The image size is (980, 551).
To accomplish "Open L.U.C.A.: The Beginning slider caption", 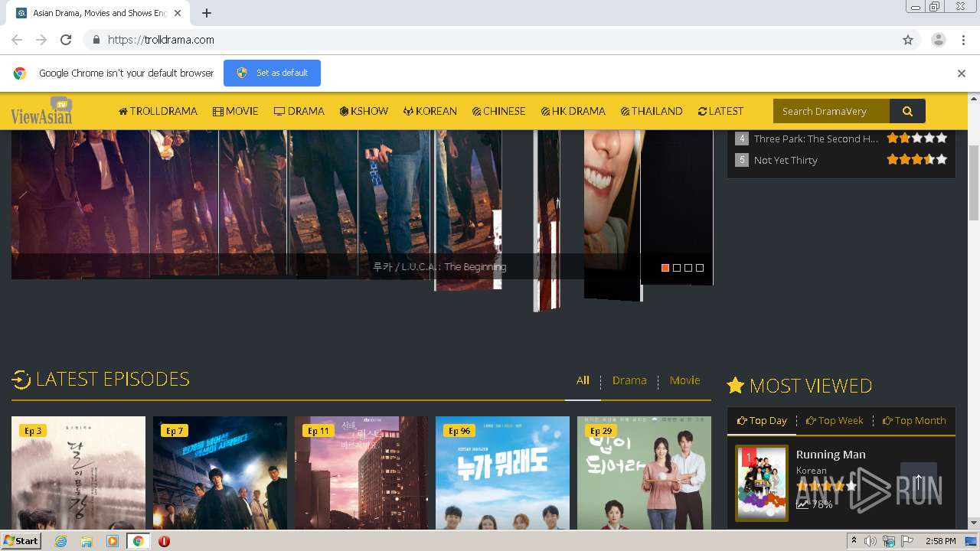I will tap(439, 267).
